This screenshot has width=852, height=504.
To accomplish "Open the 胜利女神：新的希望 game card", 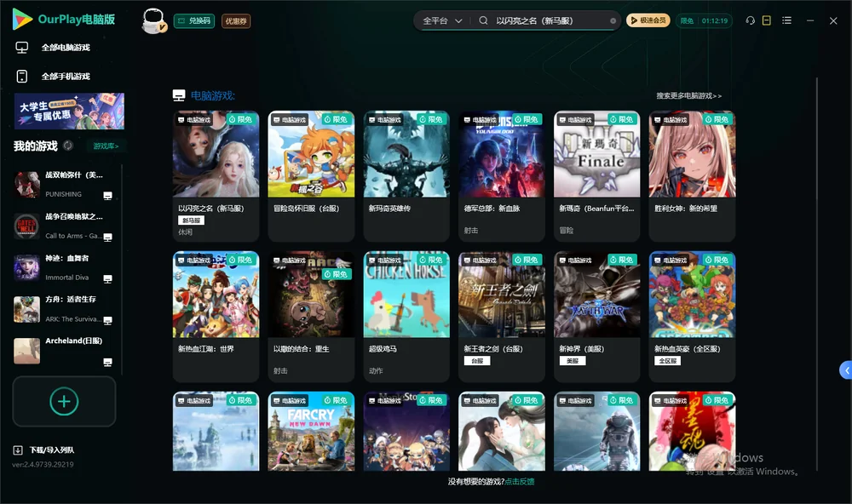I will pyautogui.click(x=692, y=176).
